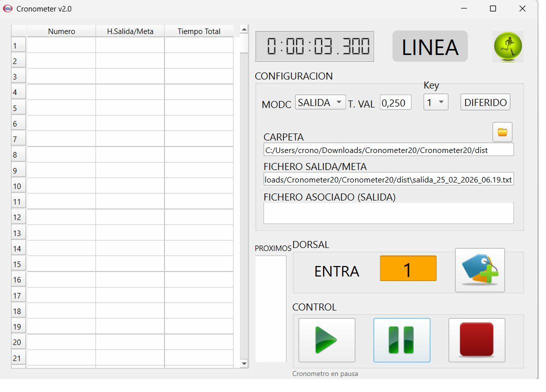Viewport: 546px width, 392px height.
Task: Click the Numero cell in row 3
Action: [x=61, y=76]
